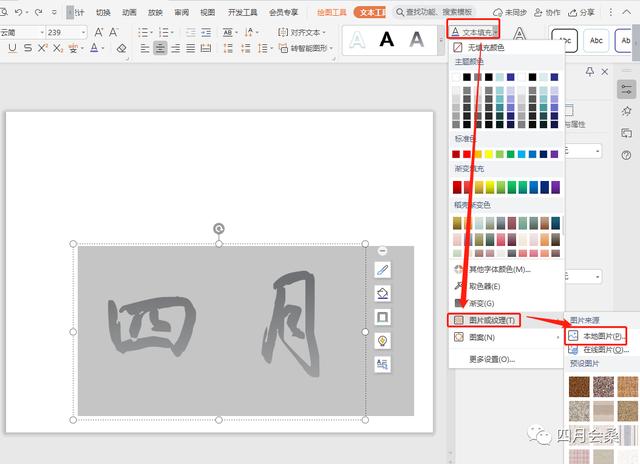Click the rotate handle above the text box

coord(219,229)
